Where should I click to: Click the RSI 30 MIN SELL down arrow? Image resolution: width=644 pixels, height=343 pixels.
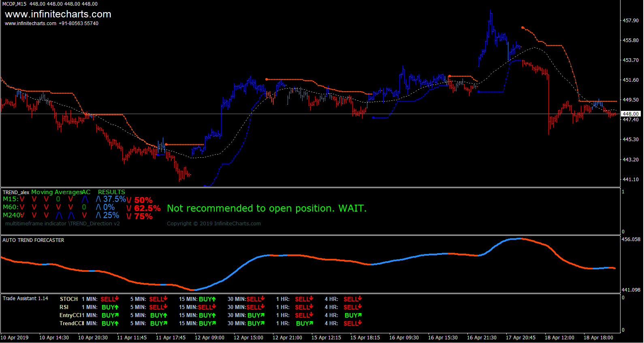point(262,307)
